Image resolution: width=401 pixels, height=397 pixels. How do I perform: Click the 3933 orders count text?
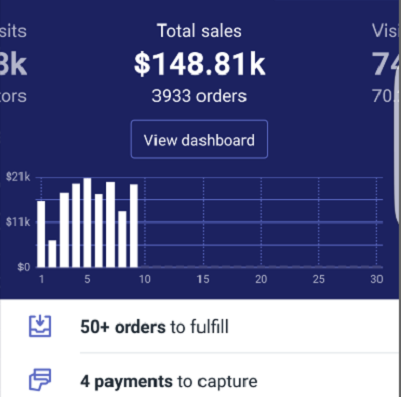pyautogui.click(x=199, y=96)
